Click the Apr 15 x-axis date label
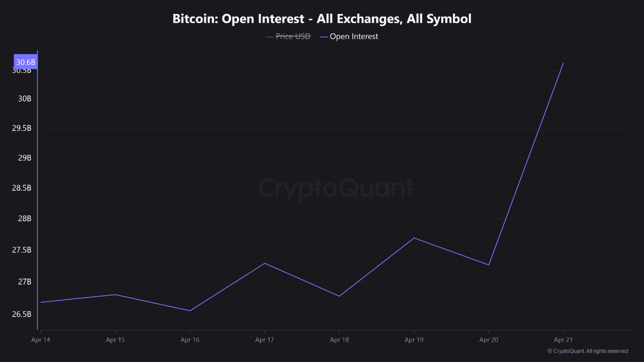This screenshot has height=362, width=644. coord(115,340)
